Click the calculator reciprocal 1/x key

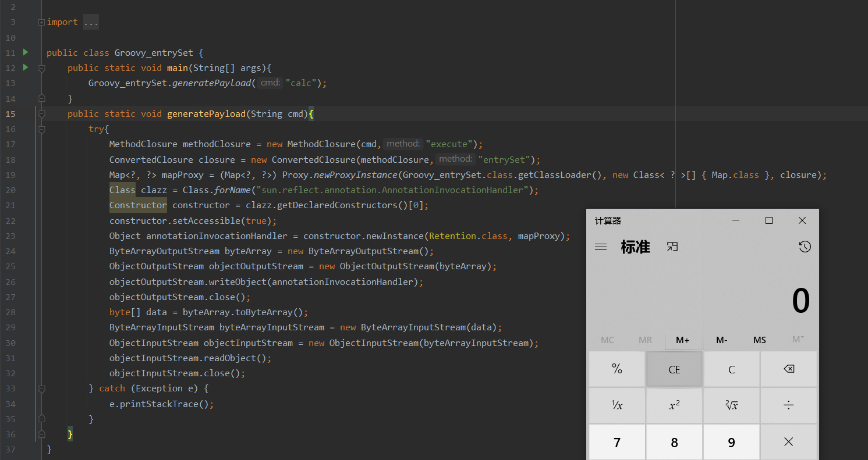pos(617,405)
